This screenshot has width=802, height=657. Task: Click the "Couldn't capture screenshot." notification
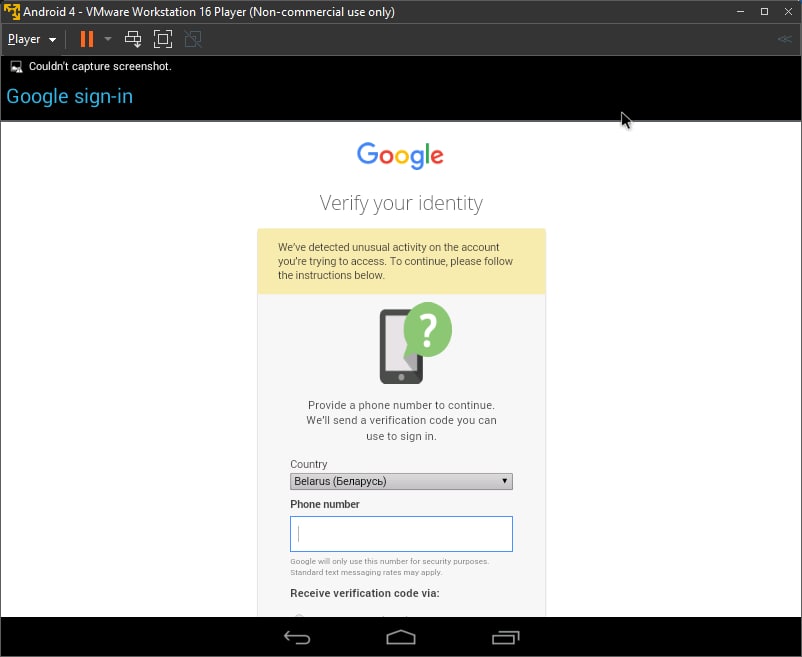coord(100,66)
